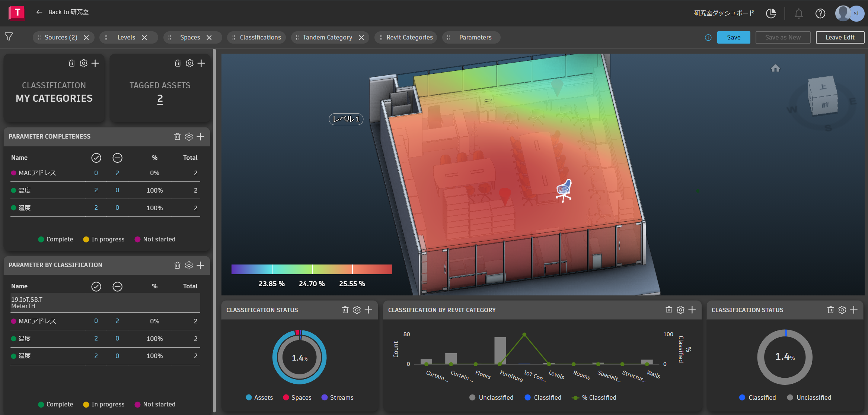
Task: Click the Leave Edit button
Action: coord(840,37)
